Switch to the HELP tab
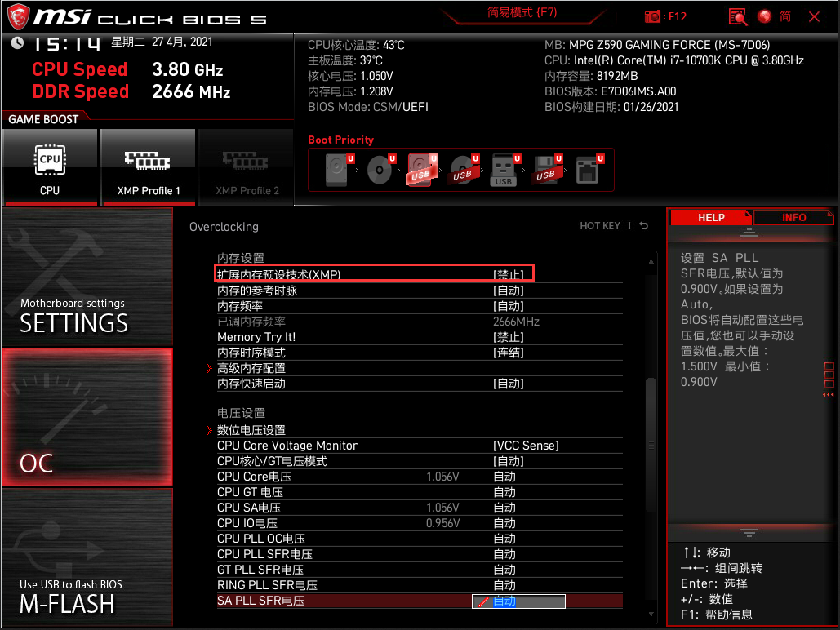 point(709,217)
